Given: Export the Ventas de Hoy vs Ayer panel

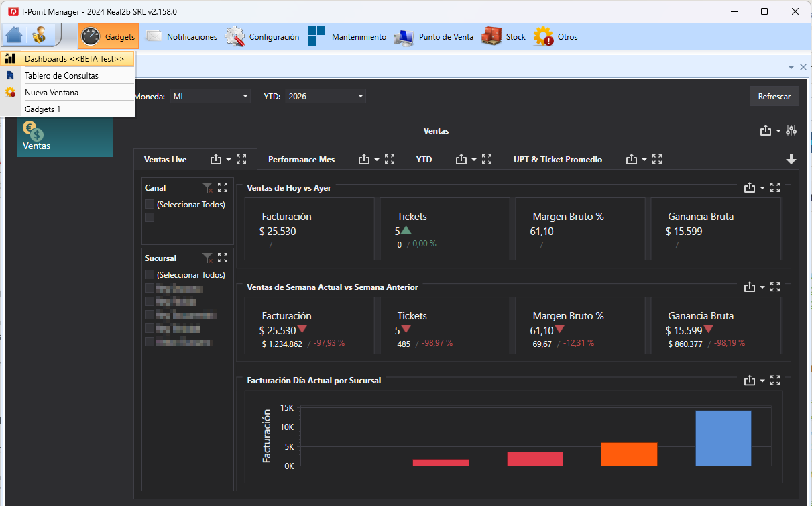Looking at the screenshot, I should click(750, 188).
